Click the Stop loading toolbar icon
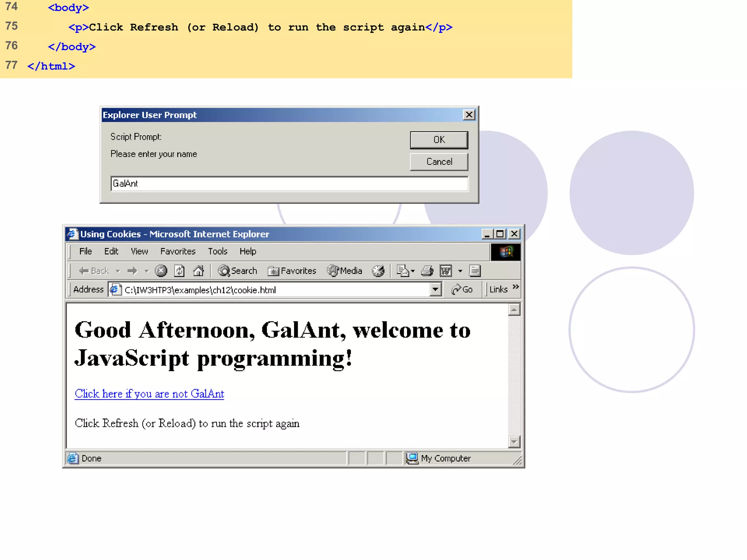 tap(161, 271)
